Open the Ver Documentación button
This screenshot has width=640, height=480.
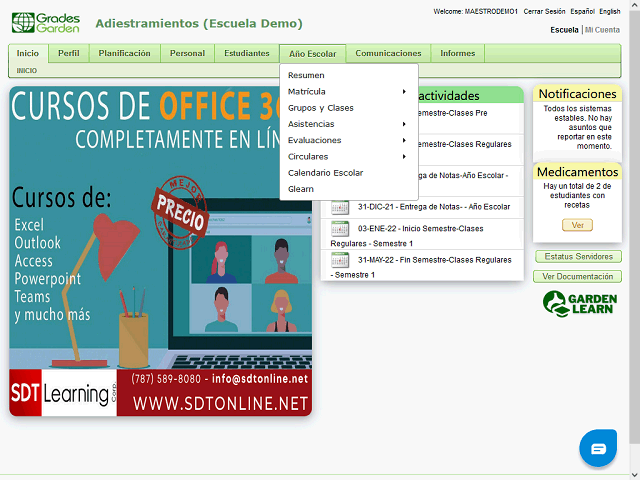[x=578, y=277]
